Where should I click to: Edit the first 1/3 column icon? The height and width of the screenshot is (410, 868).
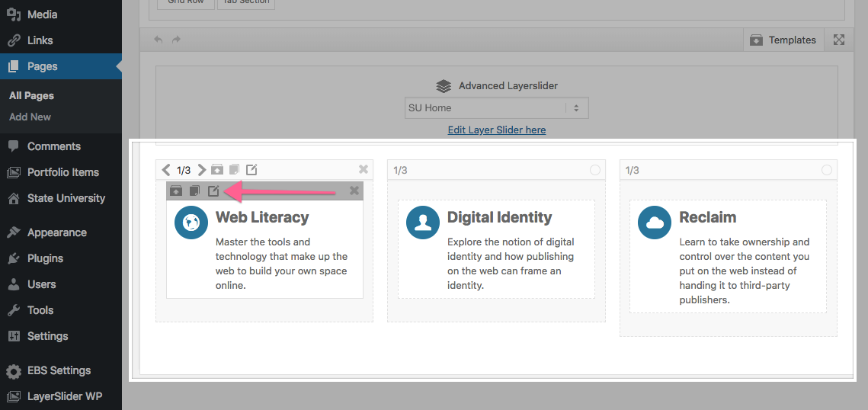251,169
